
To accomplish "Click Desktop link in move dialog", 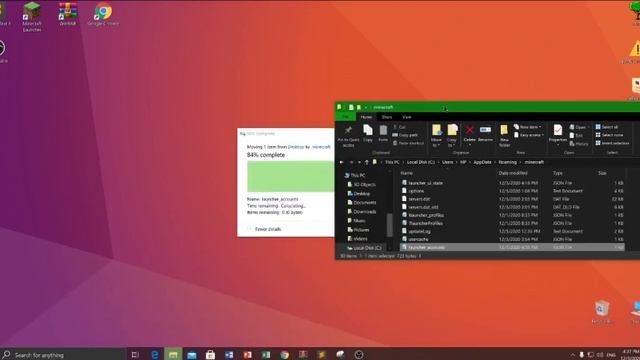I will (296, 147).
